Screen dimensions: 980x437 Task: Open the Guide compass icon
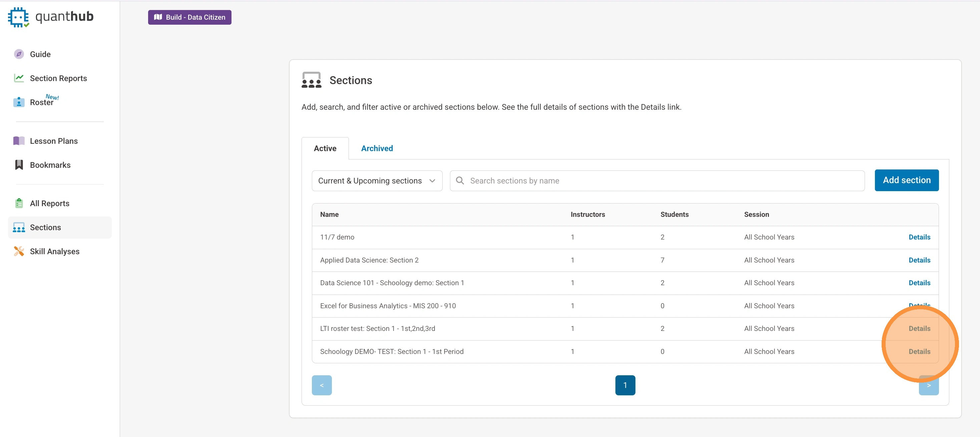[x=19, y=54]
